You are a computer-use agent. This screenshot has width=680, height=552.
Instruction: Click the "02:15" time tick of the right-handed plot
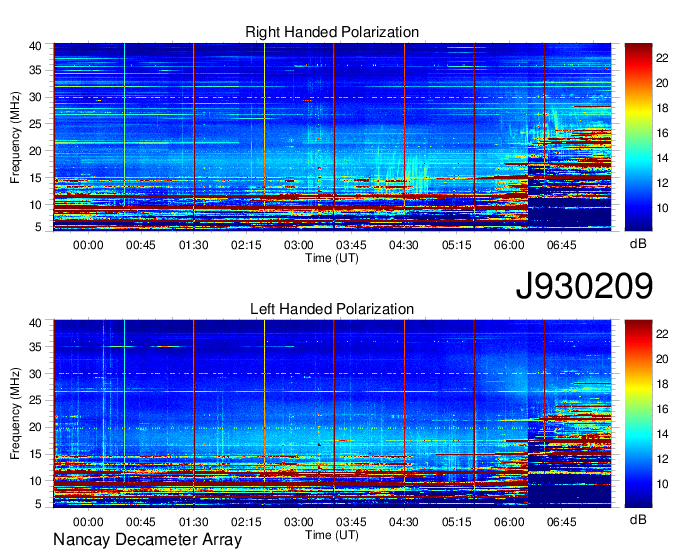246,245
